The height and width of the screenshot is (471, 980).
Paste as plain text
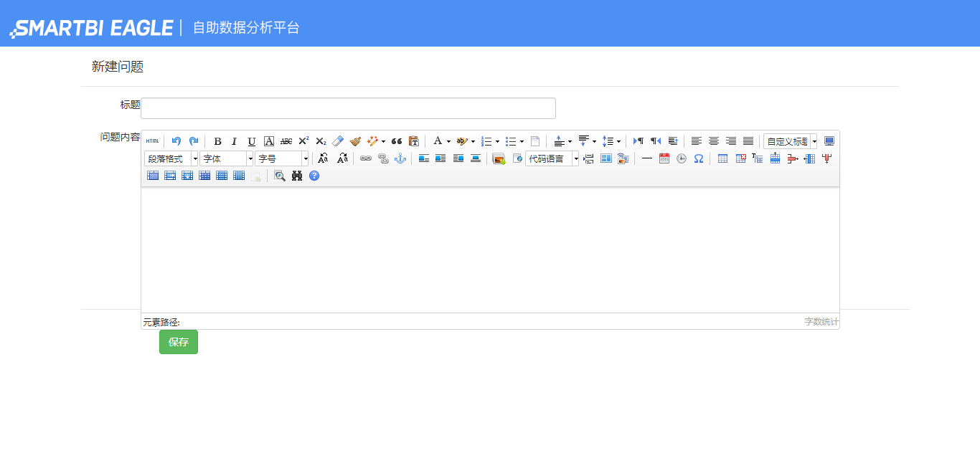pyautogui.click(x=414, y=141)
